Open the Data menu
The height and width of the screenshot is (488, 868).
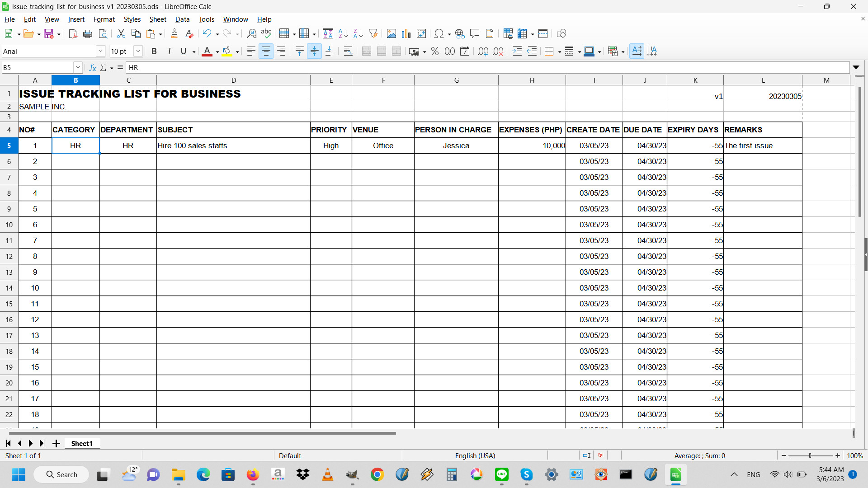coord(182,19)
